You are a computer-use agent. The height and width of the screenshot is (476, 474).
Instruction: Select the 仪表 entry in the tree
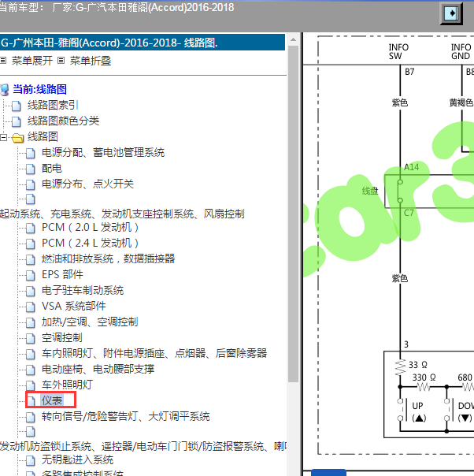click(x=52, y=400)
